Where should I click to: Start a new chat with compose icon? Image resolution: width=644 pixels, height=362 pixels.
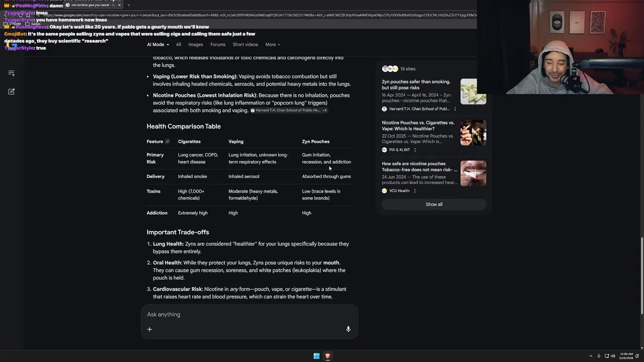[12, 92]
